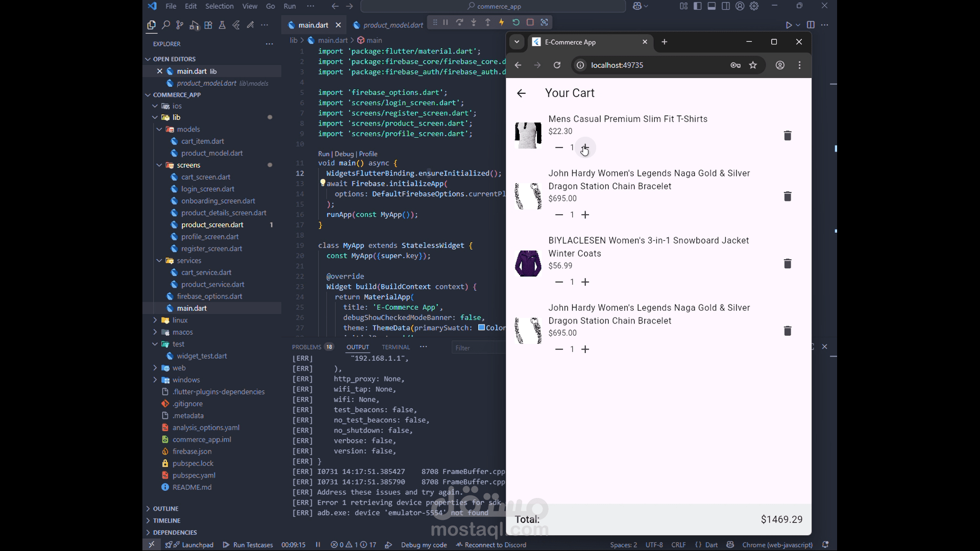Expand the OUTLINE section
The height and width of the screenshot is (551, 980).
(x=165, y=509)
